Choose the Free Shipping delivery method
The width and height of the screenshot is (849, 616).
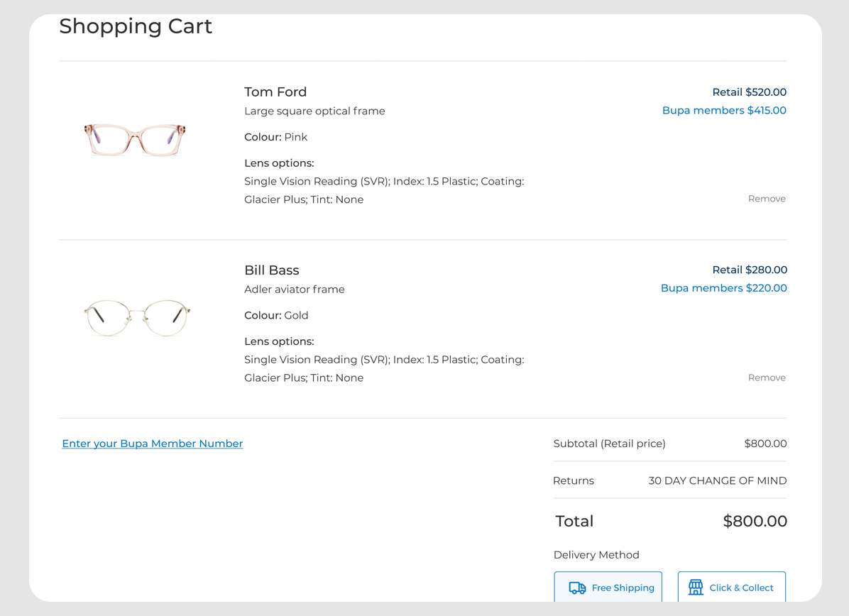pyautogui.click(x=608, y=587)
